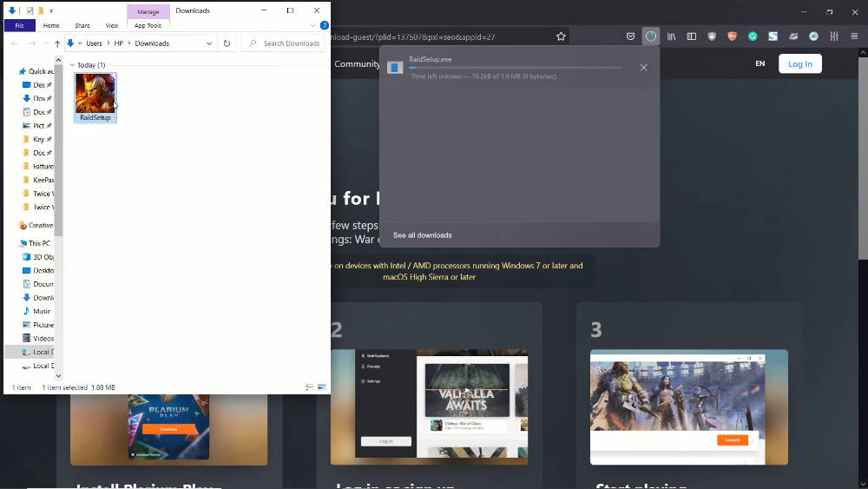Select the App Tools ribbon tab

[148, 25]
